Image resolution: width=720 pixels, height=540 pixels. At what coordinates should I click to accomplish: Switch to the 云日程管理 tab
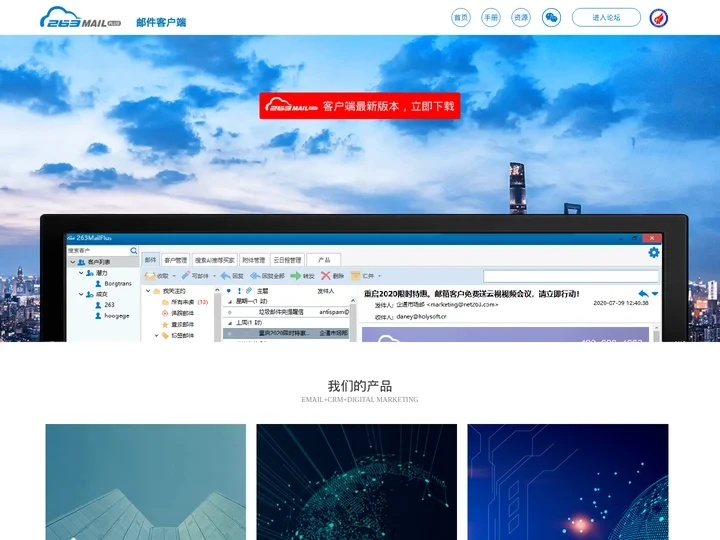[x=287, y=260]
